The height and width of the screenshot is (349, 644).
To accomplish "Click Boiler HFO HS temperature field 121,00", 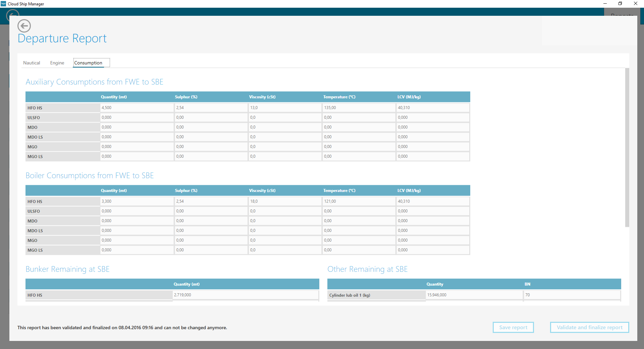I will click(x=359, y=201).
